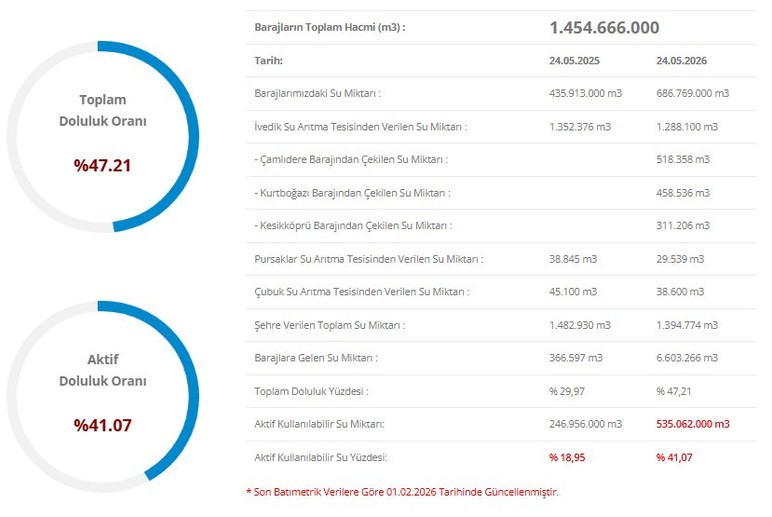
Task: Click Kesikköprü Barajından Çekilen Su Miktarı row
Action: (x=501, y=226)
